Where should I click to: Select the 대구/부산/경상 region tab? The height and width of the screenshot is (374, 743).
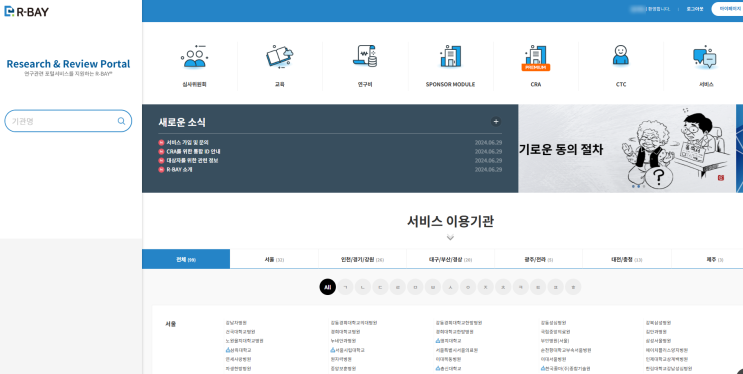[450, 259]
